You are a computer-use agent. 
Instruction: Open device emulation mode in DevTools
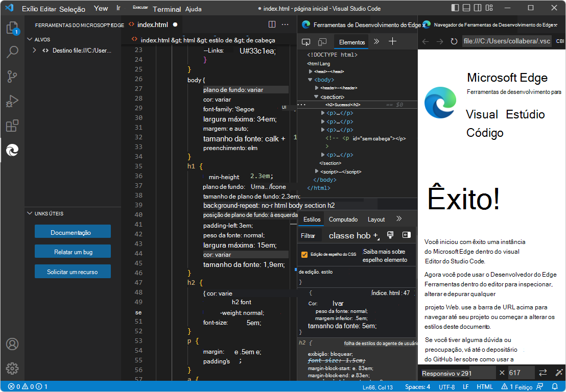pos(322,41)
